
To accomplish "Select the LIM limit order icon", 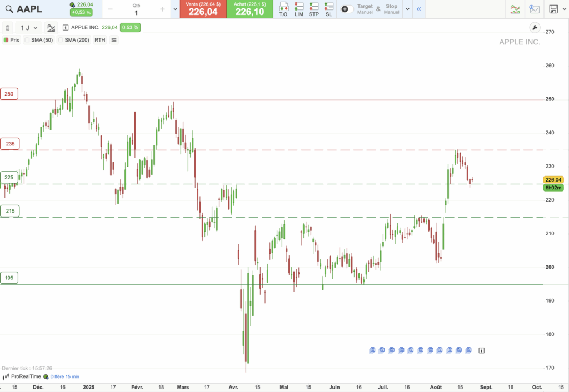I will coord(298,9).
